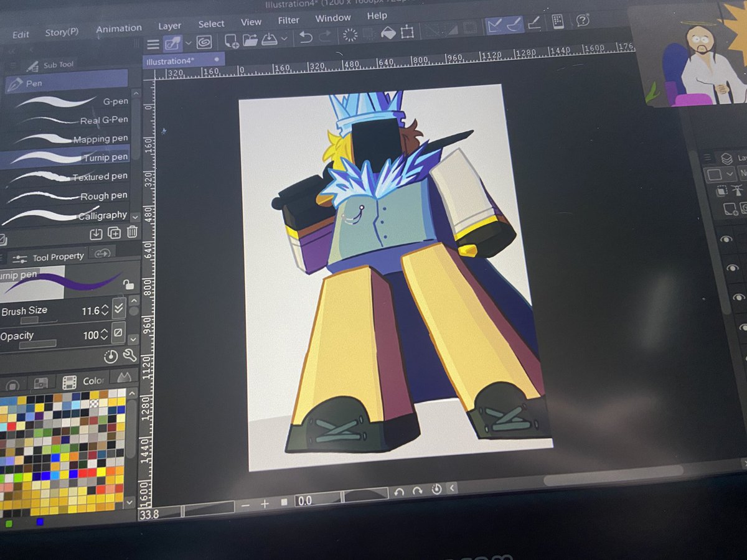Screen dimensions: 747x560
Task: Click the color set scroll-down arrow
Action: pos(129,502)
